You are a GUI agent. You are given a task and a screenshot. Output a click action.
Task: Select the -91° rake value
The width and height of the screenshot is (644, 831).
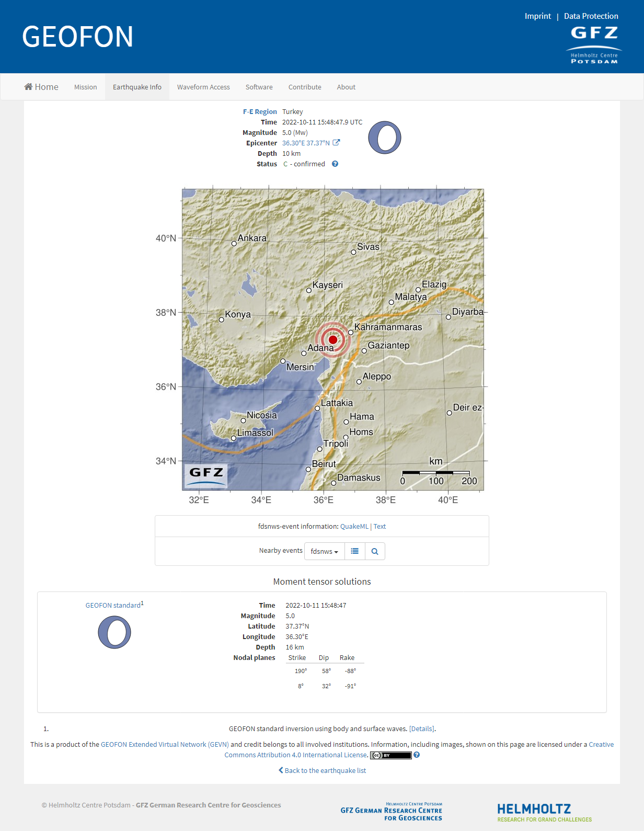pyautogui.click(x=350, y=686)
